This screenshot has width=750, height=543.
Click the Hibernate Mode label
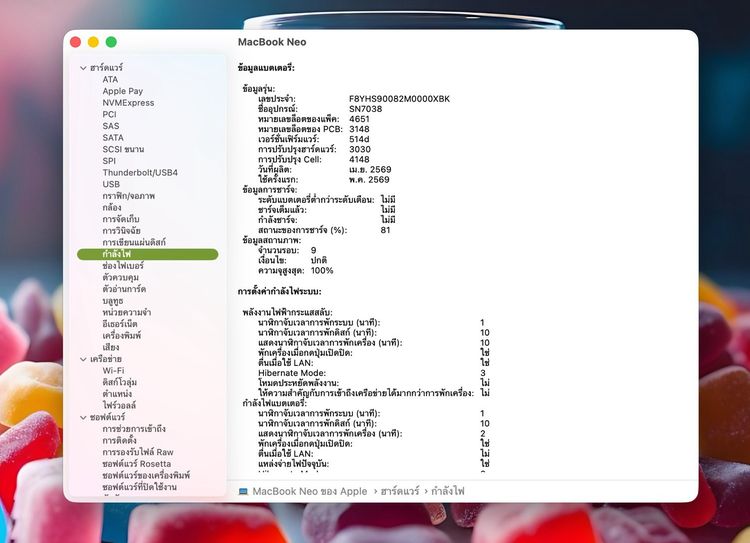click(x=292, y=373)
